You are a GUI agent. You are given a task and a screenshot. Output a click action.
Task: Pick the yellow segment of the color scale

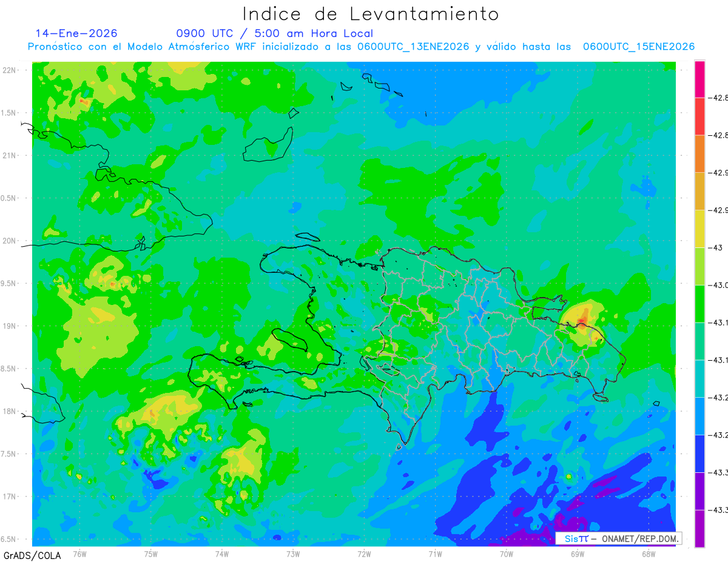(x=699, y=229)
